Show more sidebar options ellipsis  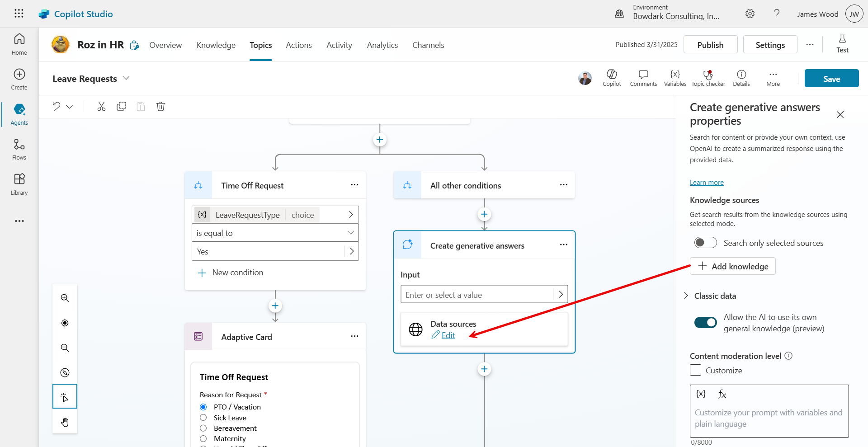[x=19, y=221]
